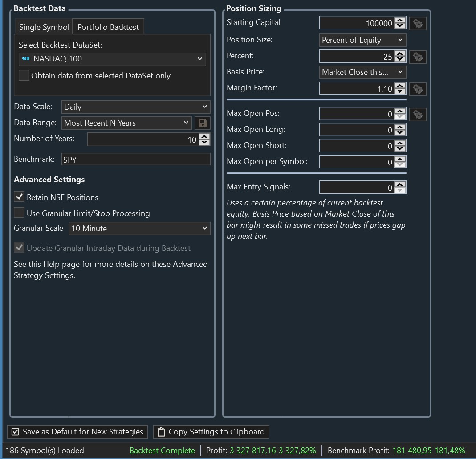Screen dimensions: 476x459
Task: Select the Single Symbol tab
Action: 44,27
